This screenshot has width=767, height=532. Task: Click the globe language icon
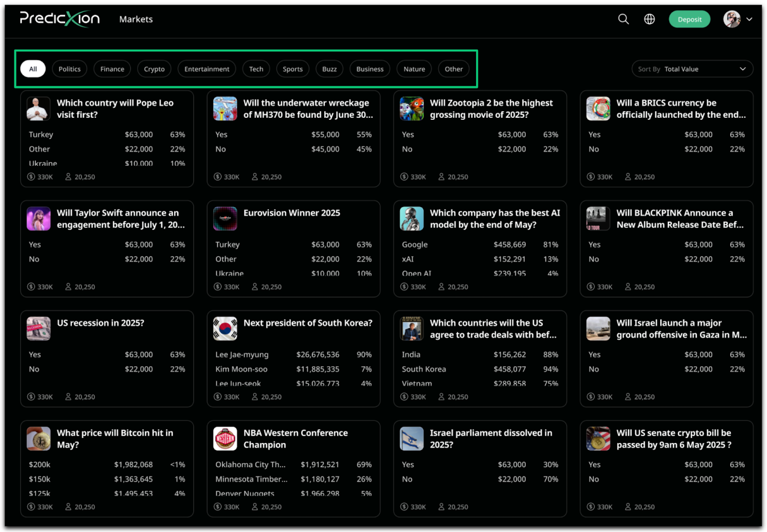point(650,19)
